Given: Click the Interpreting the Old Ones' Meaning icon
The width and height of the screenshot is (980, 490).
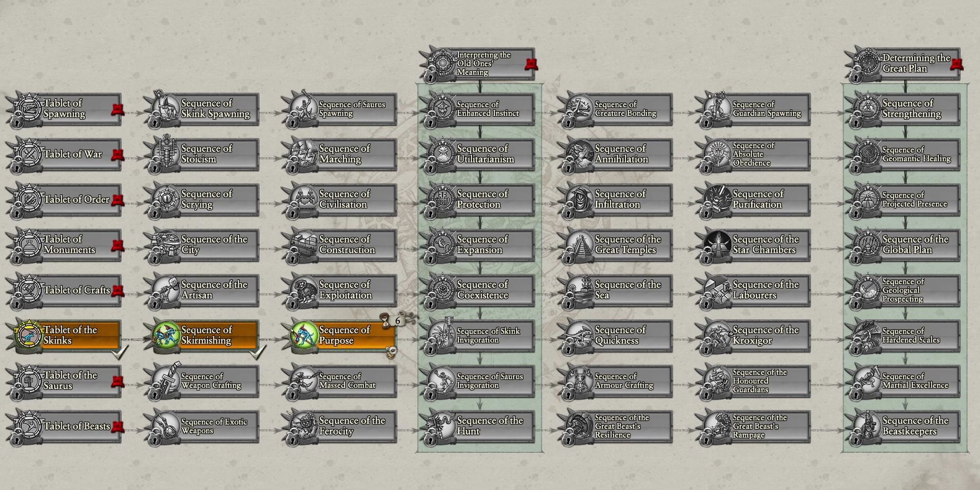Looking at the screenshot, I should (x=442, y=63).
